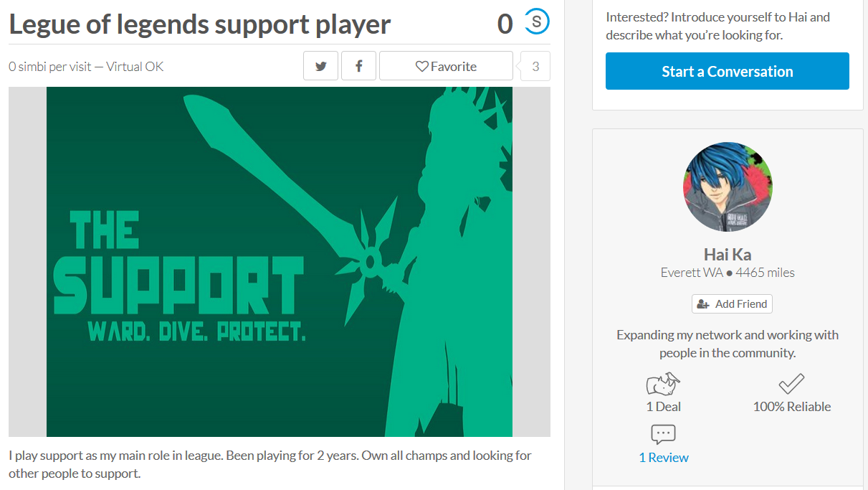Click the Legue of legends support player title
The height and width of the screenshot is (490, 868).
200,24
